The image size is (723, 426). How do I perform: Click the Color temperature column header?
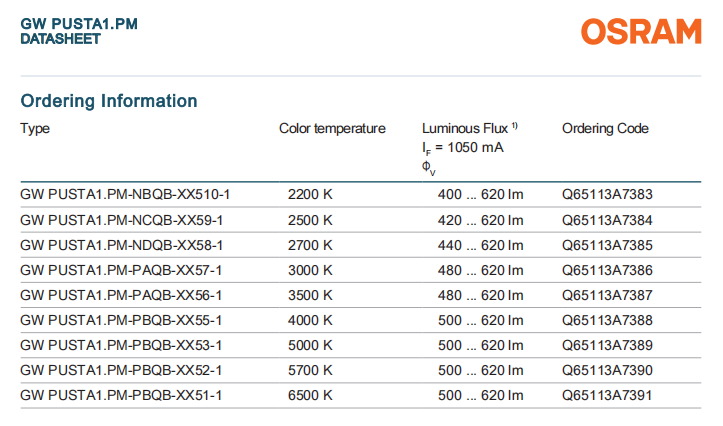(x=332, y=129)
